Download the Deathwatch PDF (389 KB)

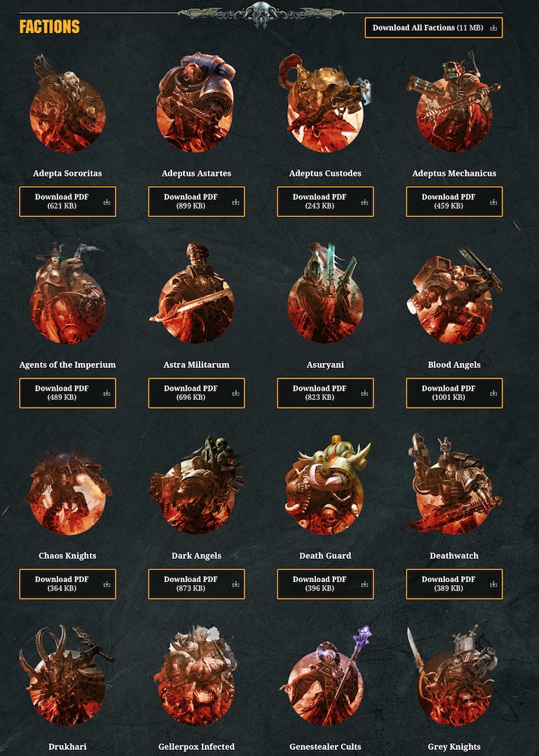tap(454, 584)
